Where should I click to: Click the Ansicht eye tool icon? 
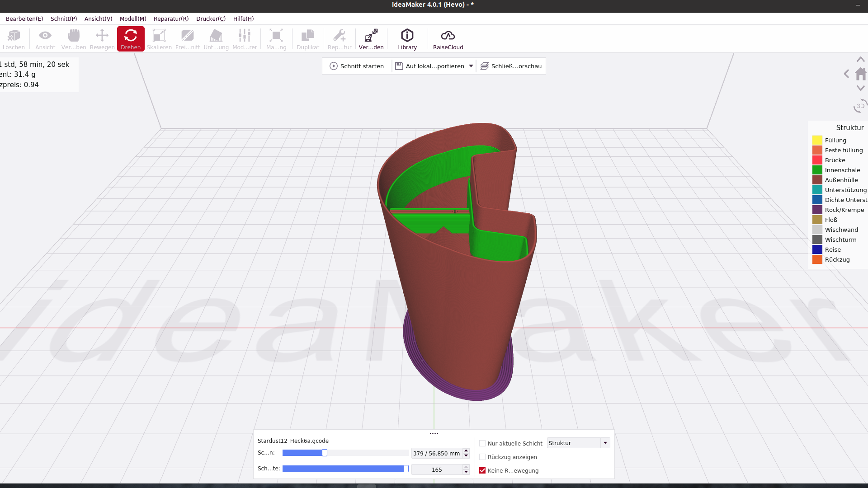[x=45, y=39]
